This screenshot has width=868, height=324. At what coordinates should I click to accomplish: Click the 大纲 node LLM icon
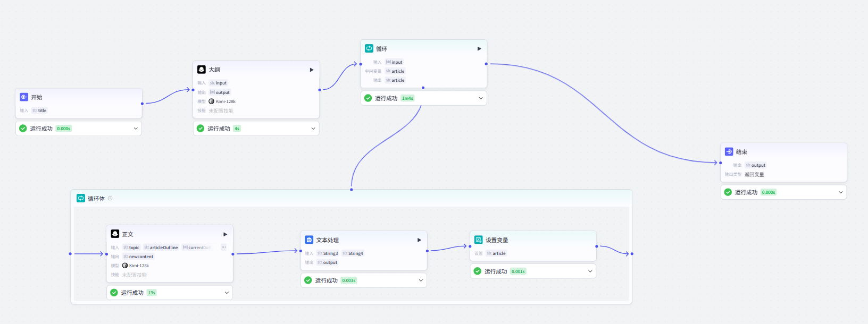coord(202,70)
